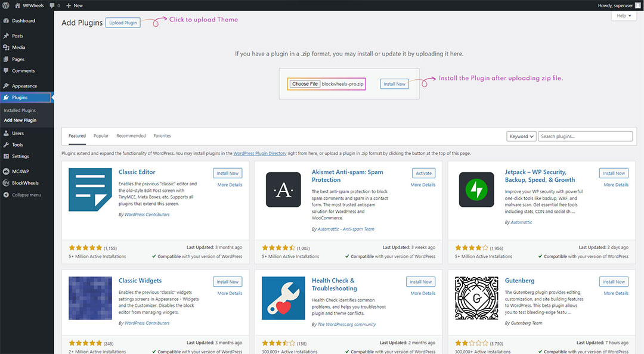The height and width of the screenshot is (354, 644).
Task: Open Appearance in the sidebar menu
Action: pyautogui.click(x=24, y=86)
